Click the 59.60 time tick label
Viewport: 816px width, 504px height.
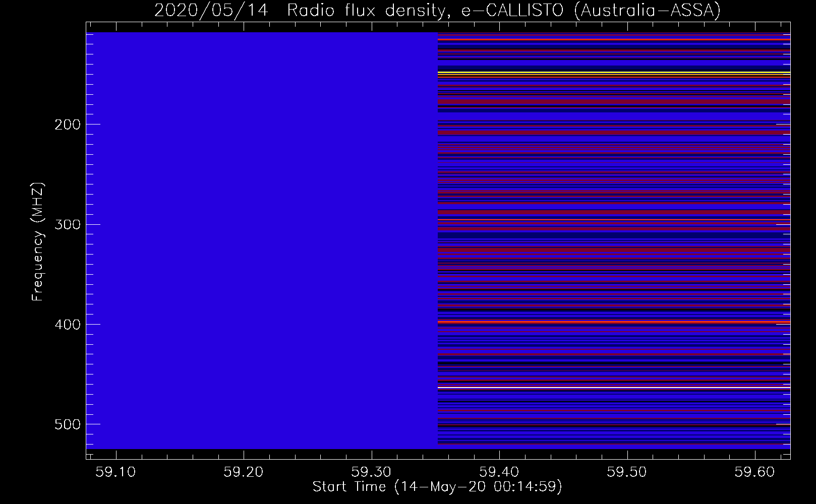point(755,472)
